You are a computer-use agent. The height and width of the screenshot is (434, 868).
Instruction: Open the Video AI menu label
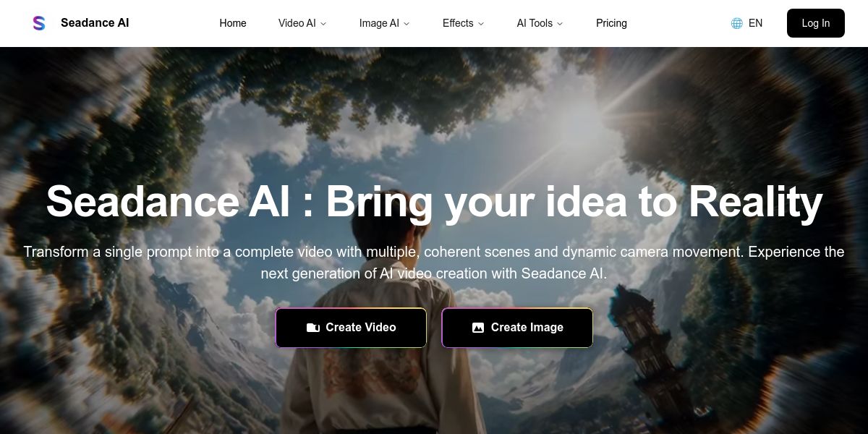297,23
